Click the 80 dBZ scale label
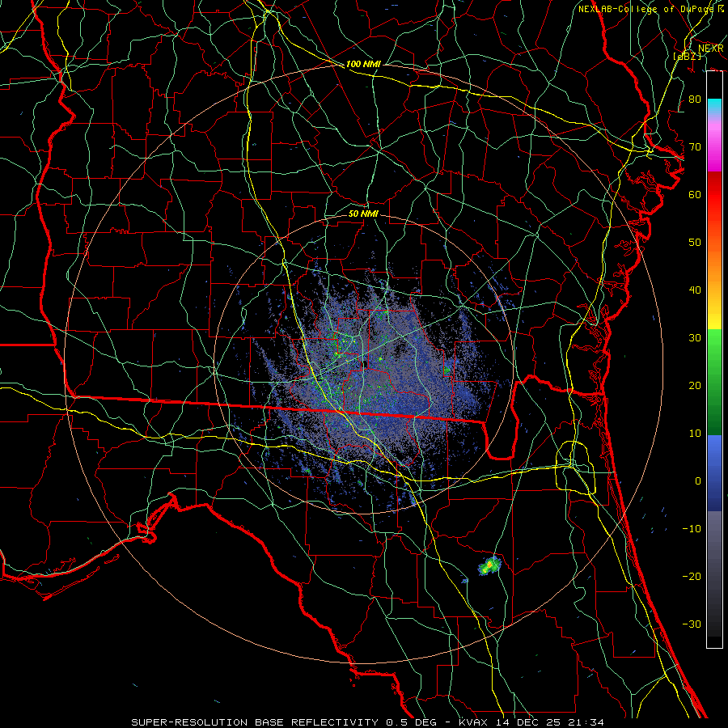Image resolution: width=728 pixels, height=728 pixels. 695,99
